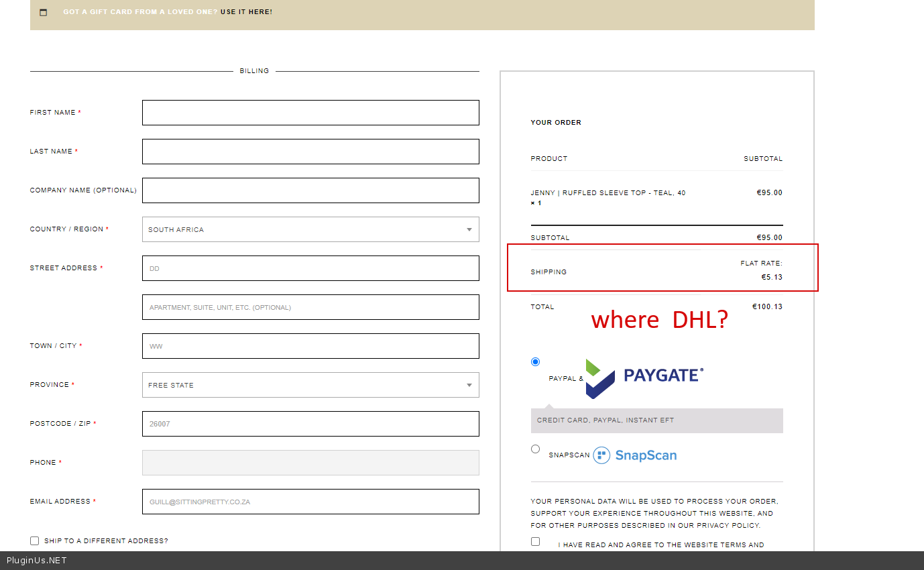Focus the First Name input field
Screen dimensions: 924x570
pos(310,113)
